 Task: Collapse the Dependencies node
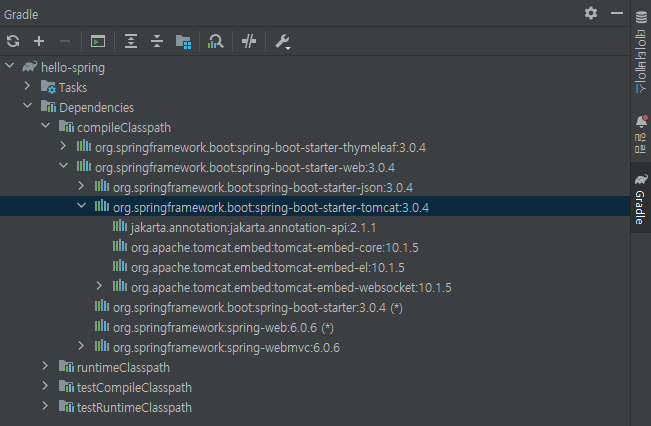[27, 105]
